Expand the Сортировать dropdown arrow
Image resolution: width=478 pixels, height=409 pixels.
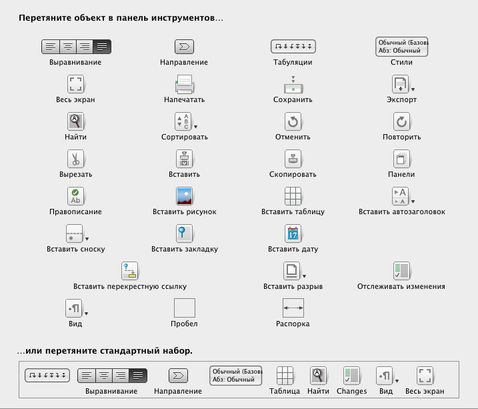click(x=196, y=127)
